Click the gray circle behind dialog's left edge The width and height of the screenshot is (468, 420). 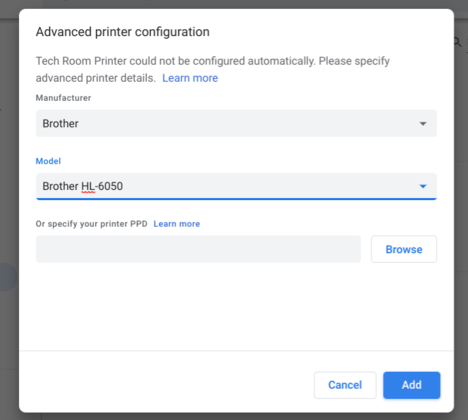[x=9, y=277]
